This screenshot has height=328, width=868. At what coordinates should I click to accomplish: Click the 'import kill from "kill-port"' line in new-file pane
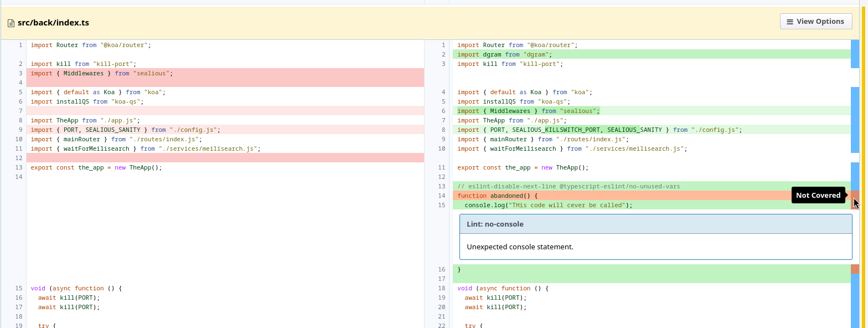coord(652,64)
